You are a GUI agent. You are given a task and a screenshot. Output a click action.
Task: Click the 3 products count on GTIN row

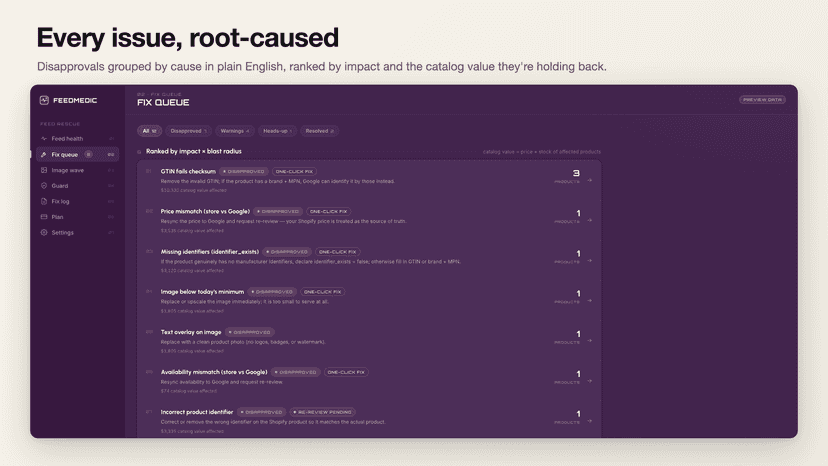tap(576, 173)
